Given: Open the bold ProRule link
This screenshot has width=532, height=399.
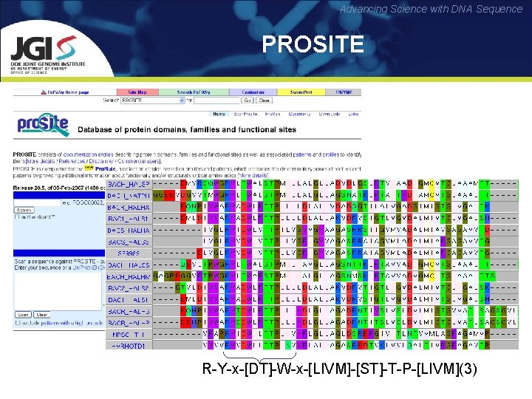Looking at the screenshot, I should pos(106,168).
